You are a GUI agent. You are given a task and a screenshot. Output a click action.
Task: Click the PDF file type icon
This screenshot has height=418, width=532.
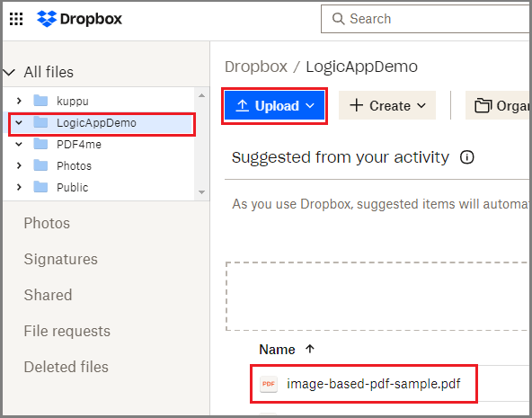pos(269,384)
